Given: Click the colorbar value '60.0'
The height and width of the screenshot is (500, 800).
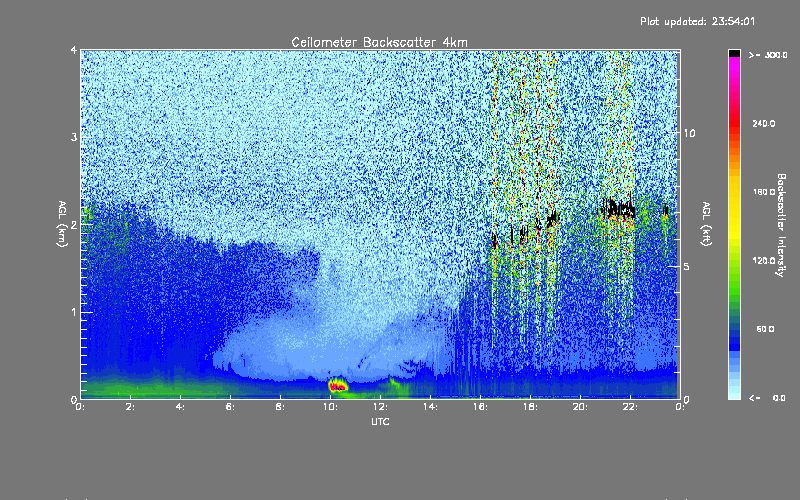Looking at the screenshot, I should point(765,329).
